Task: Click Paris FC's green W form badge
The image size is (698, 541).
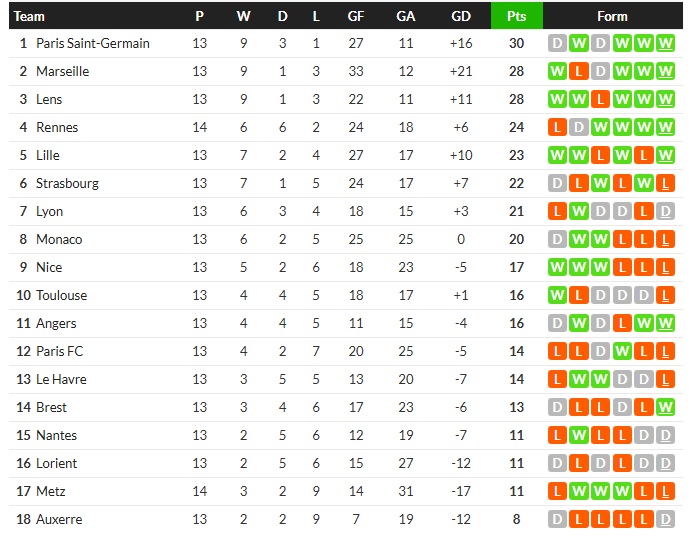Action: pyautogui.click(x=622, y=351)
